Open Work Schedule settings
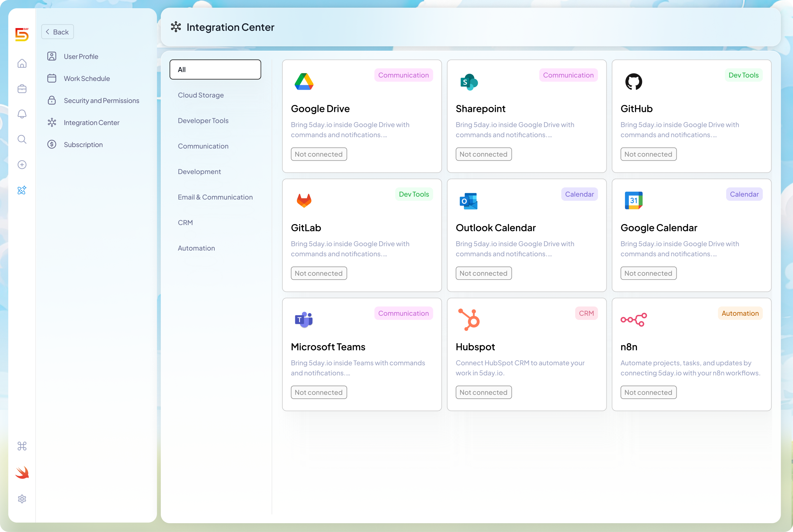The width and height of the screenshot is (793, 532). [x=87, y=78]
